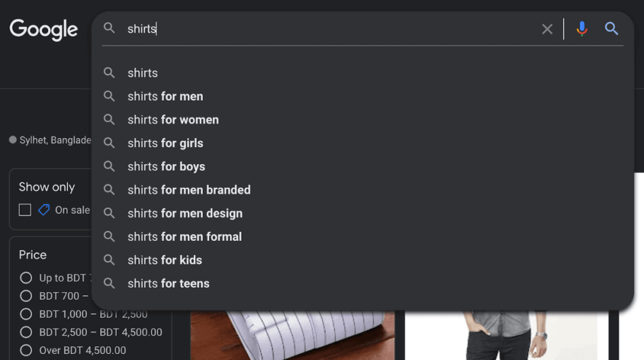This screenshot has width=644, height=360.
Task: Select 'shirts for kids' suggestion
Action: 165,260
